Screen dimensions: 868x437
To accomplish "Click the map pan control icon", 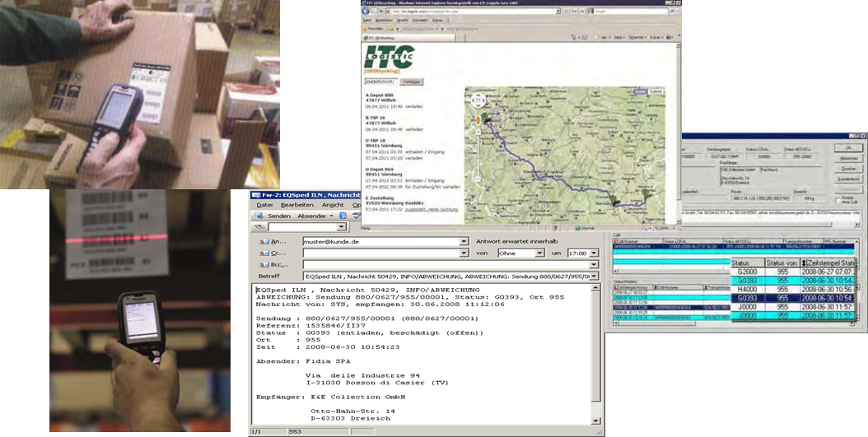I will pos(476,101).
